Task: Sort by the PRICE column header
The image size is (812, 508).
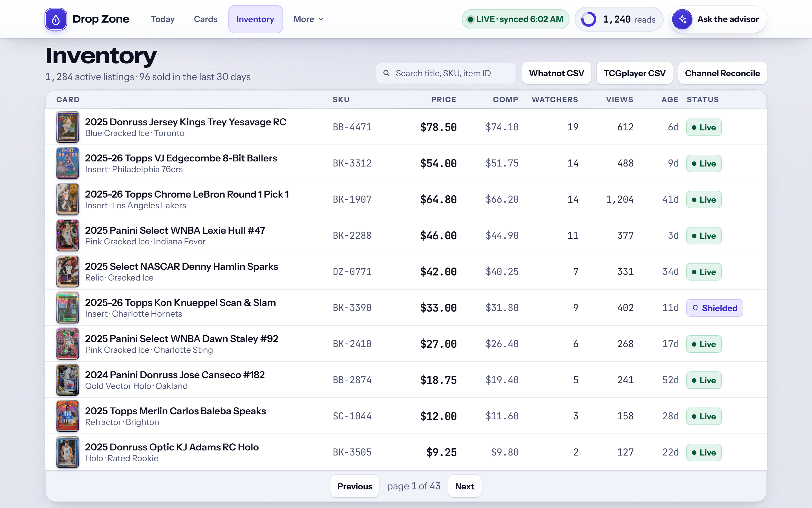Action: 443,99
